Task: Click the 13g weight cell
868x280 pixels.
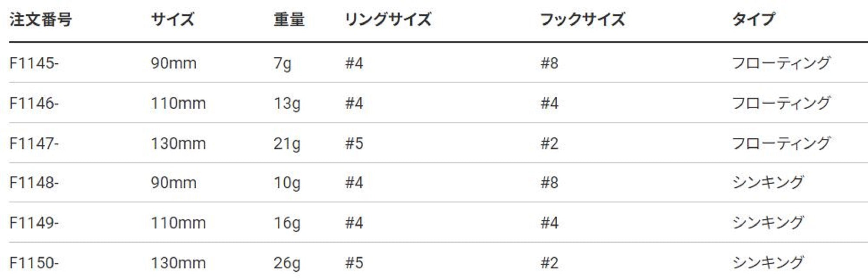Action: point(286,103)
